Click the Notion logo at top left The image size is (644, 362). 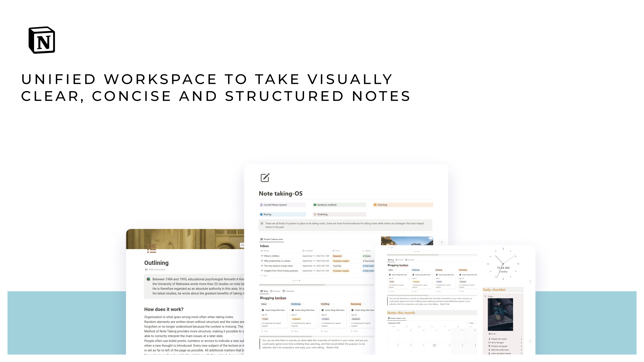42,40
